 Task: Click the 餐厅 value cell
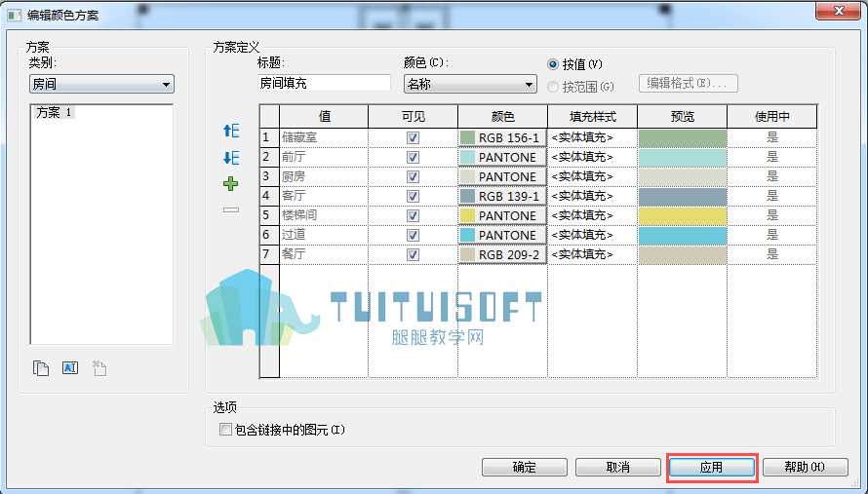point(324,254)
